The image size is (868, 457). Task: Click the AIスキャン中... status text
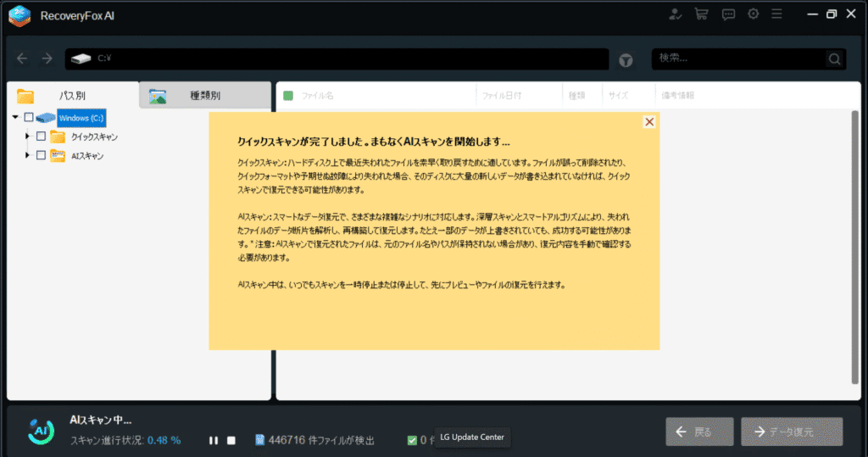tap(101, 421)
